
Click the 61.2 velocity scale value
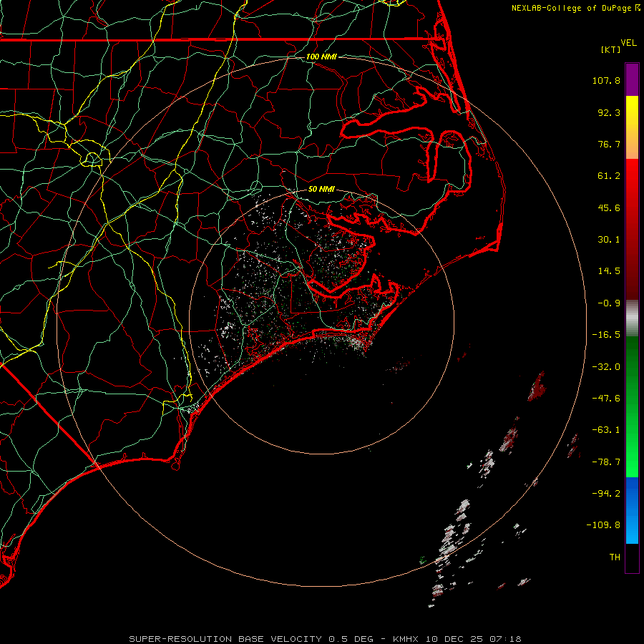609,176
